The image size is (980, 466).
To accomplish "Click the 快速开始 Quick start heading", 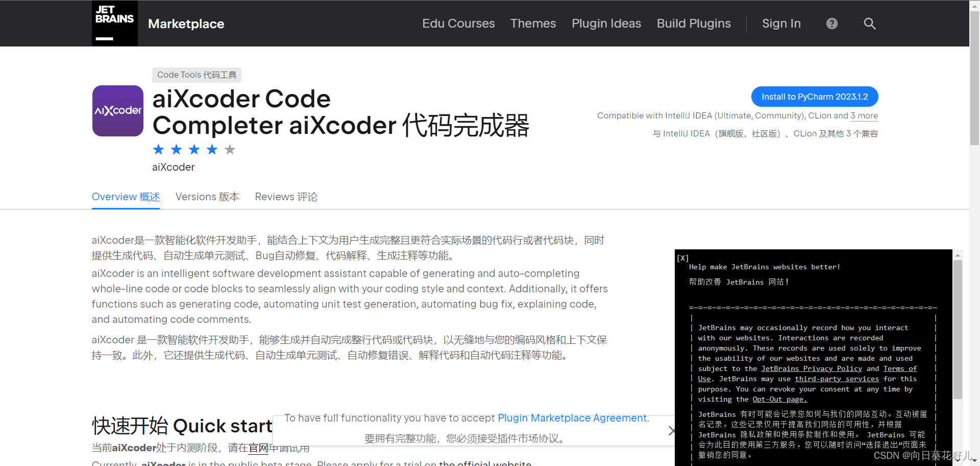I will coord(182,426).
